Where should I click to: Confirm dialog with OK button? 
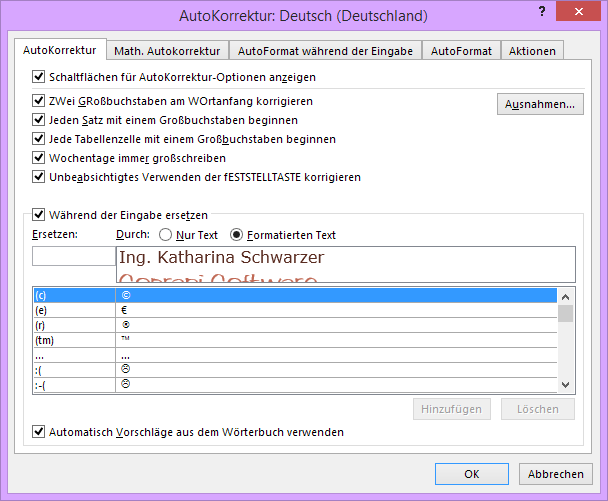[x=472, y=474]
